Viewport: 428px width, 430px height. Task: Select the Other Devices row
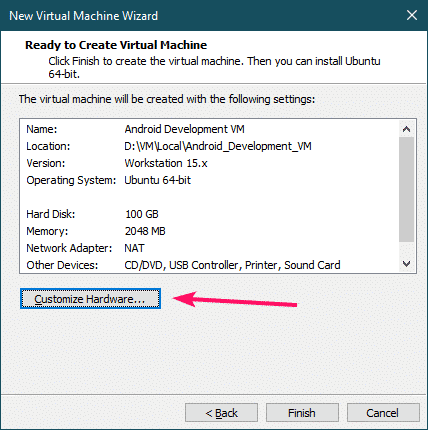click(x=183, y=265)
